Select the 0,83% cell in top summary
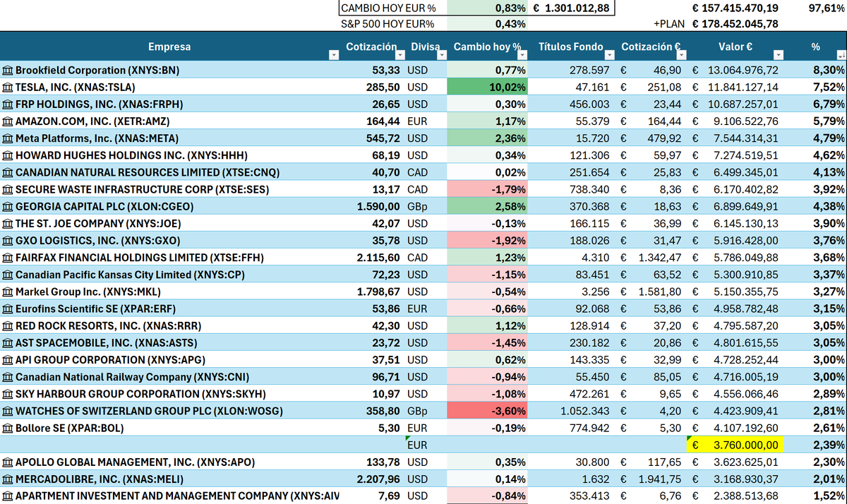Screen dimensions: 847x504 [488, 8]
